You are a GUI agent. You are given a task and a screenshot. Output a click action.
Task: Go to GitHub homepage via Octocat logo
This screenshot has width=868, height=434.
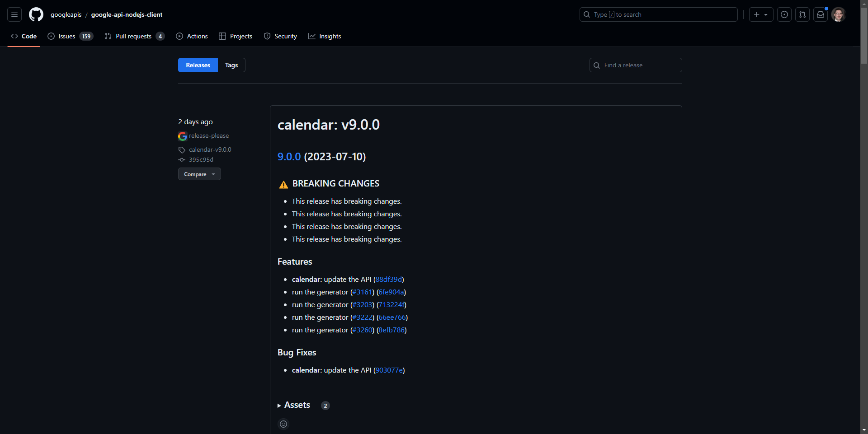[36, 14]
